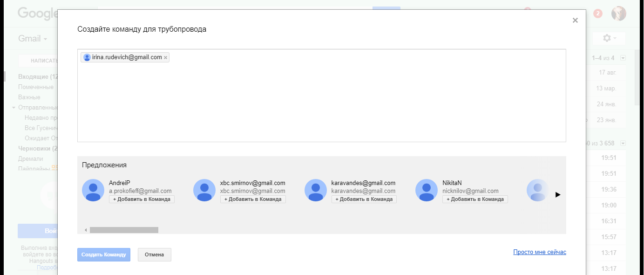Remove irina.rudevich@gmail.com chip

pyautogui.click(x=165, y=58)
